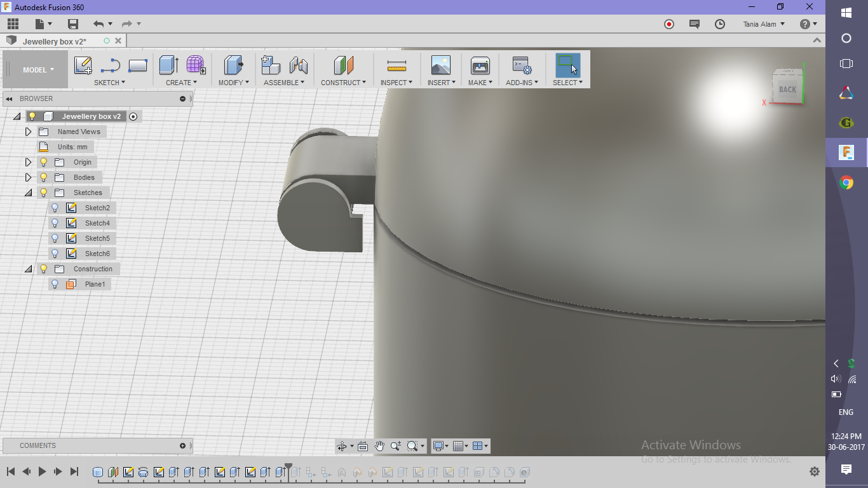Expand the Named Views folder

coord(28,132)
